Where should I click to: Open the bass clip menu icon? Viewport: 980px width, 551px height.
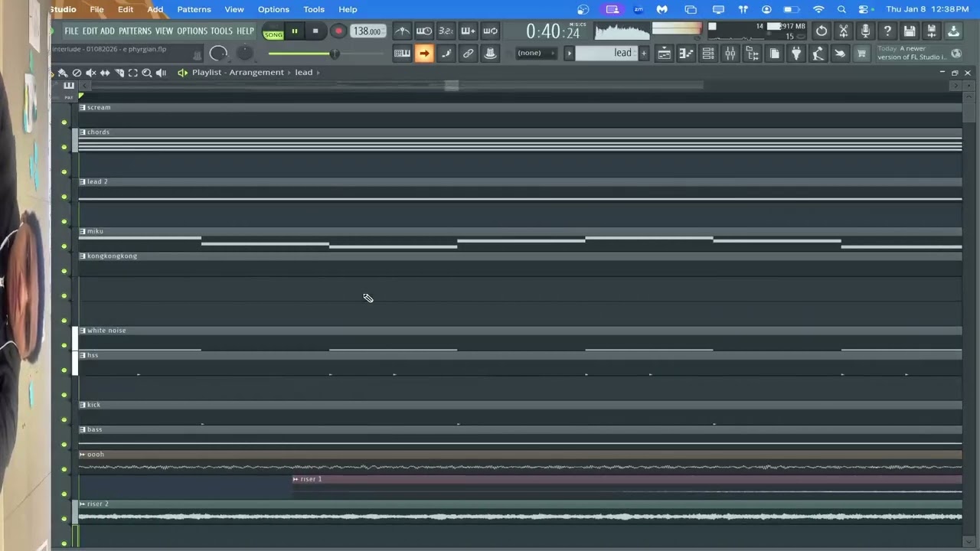[x=83, y=429]
